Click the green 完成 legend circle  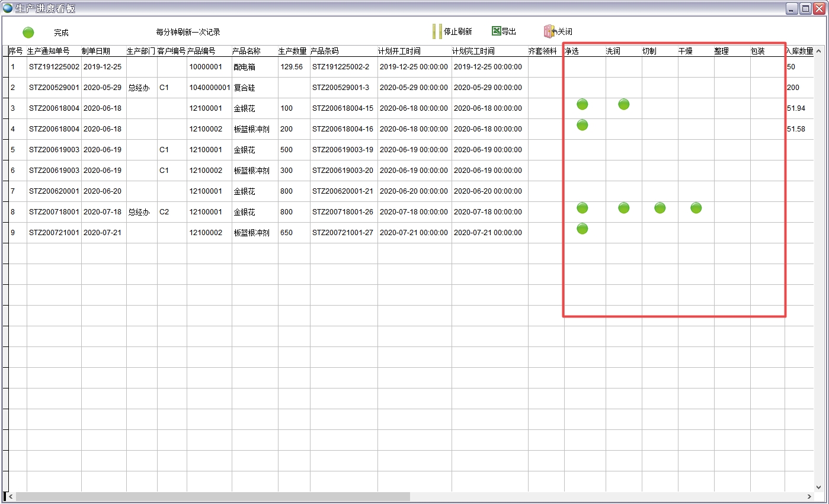tap(28, 33)
